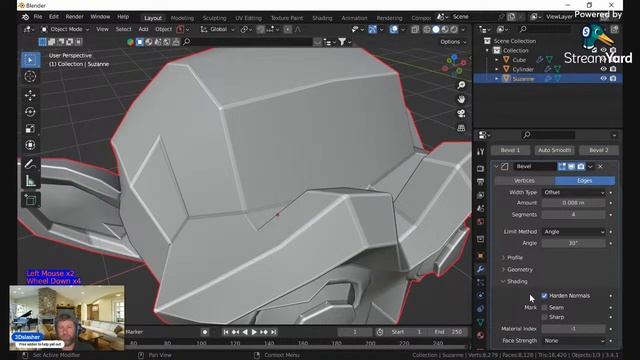Select the Rotate tool

point(30,112)
